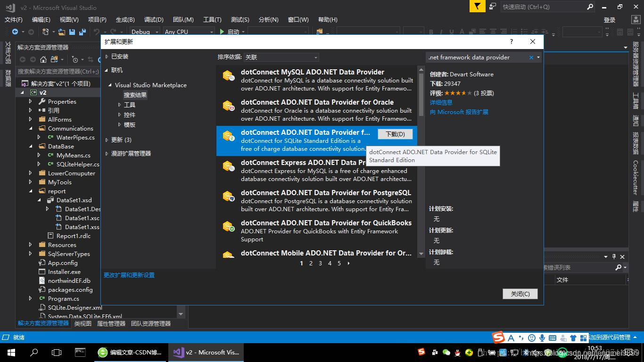Open the 调试(D) menu
Viewport: 644px width, 362px height.
click(x=154, y=19)
